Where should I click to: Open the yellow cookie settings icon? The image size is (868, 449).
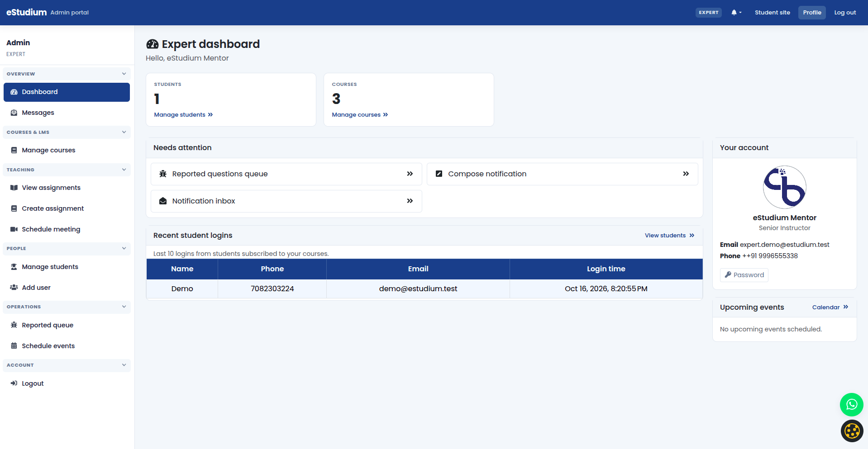pos(852,431)
